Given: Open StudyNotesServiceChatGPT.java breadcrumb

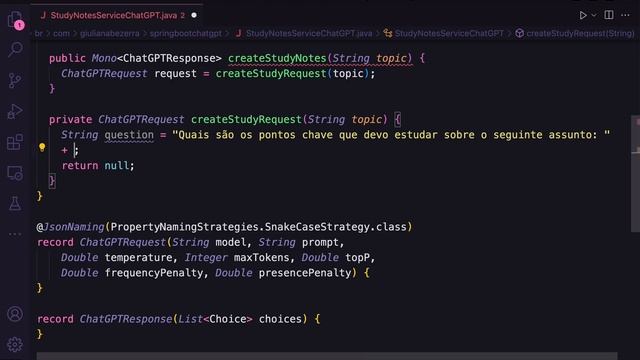Looking at the screenshot, I should coord(304,33).
